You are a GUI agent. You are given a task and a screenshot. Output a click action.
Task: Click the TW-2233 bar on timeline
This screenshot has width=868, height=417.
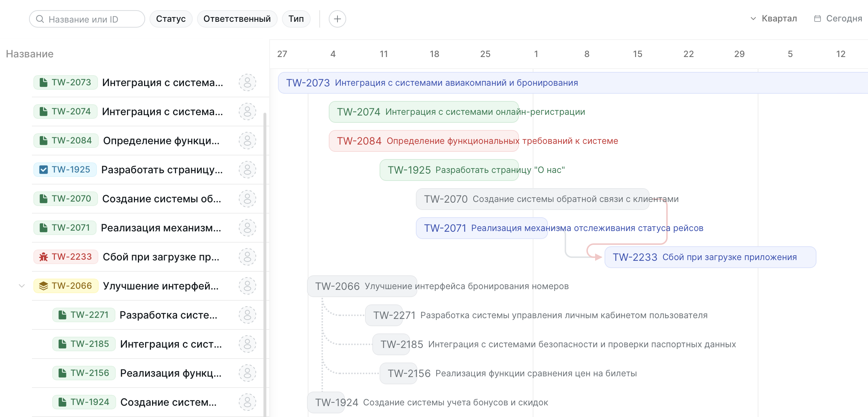pos(710,257)
